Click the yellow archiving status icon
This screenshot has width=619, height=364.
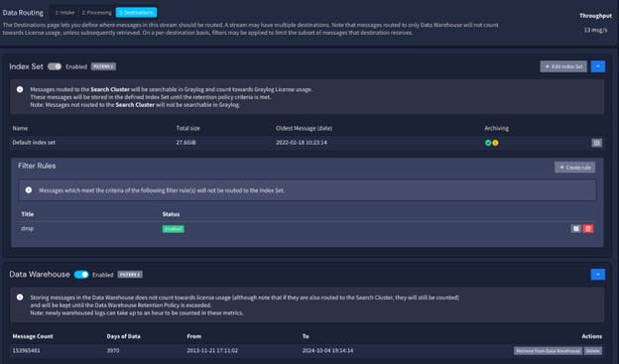pos(495,143)
